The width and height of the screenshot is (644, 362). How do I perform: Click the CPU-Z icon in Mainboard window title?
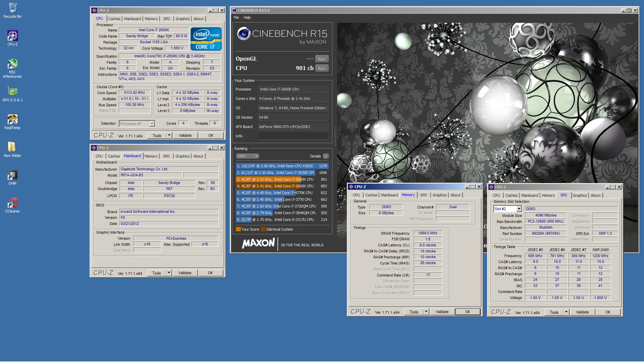click(94, 148)
